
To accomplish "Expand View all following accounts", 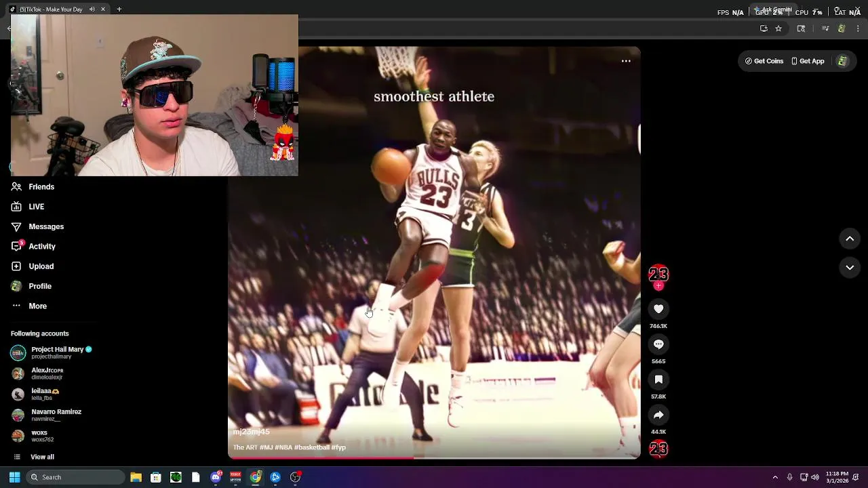I will pos(33,457).
